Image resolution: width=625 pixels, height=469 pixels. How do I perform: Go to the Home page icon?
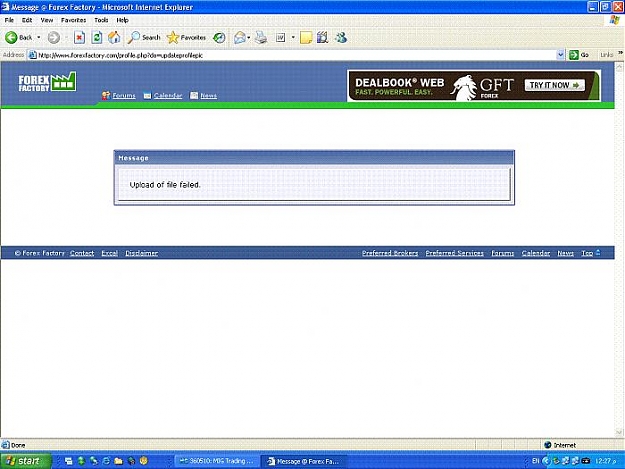click(x=114, y=37)
